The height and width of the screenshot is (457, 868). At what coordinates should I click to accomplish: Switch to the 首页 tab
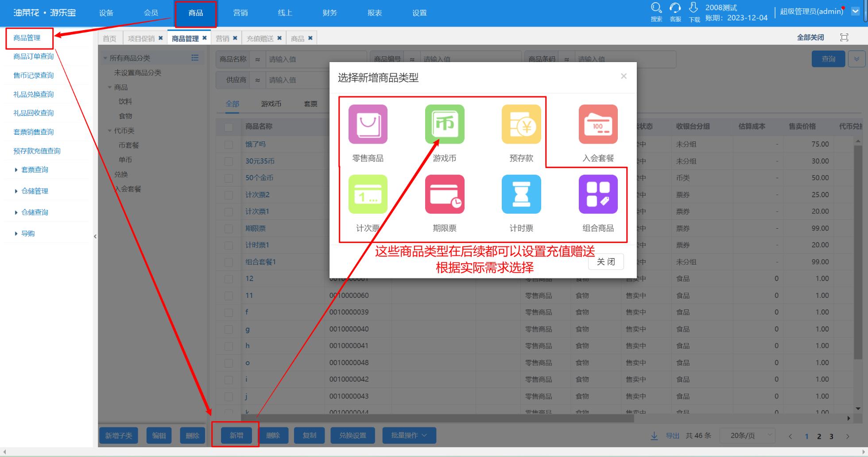click(110, 39)
